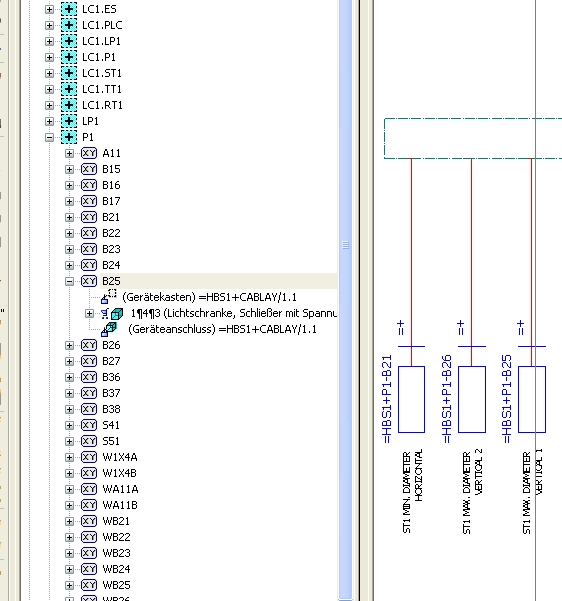Click the XY icon beside WA11A
The image size is (562, 601).
89,489
